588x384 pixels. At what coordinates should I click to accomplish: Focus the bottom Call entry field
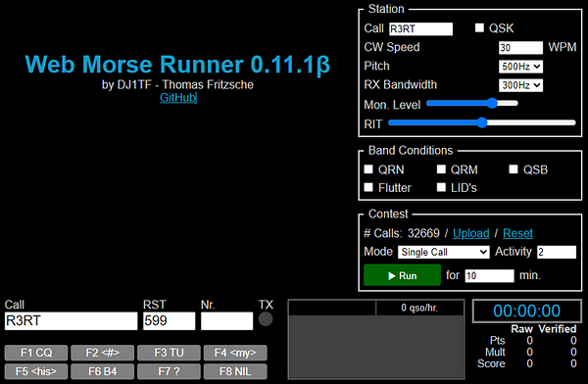tap(72, 321)
